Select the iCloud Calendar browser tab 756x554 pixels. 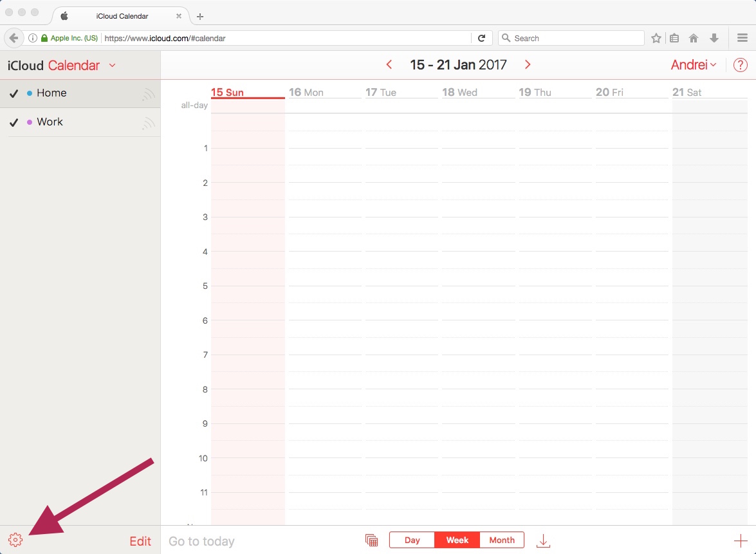click(x=121, y=16)
